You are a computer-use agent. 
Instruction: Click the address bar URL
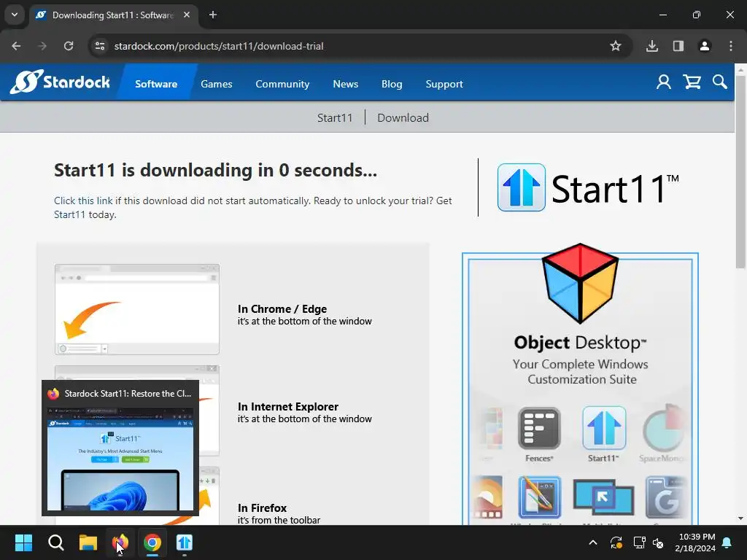[219, 46]
